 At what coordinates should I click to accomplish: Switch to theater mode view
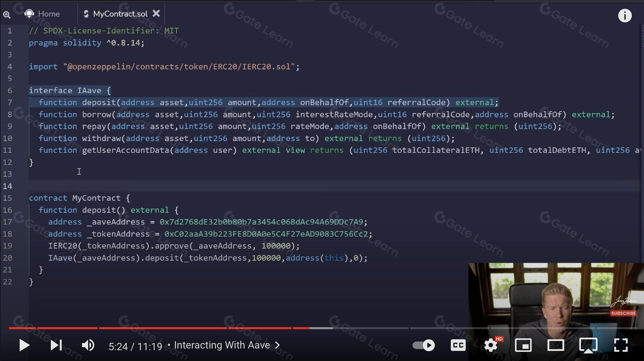(556, 345)
